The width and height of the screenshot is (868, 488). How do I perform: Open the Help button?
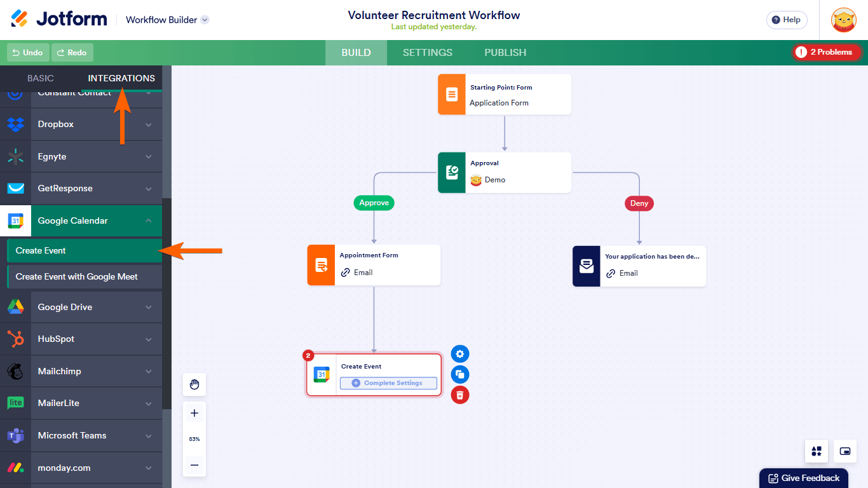[787, 20]
